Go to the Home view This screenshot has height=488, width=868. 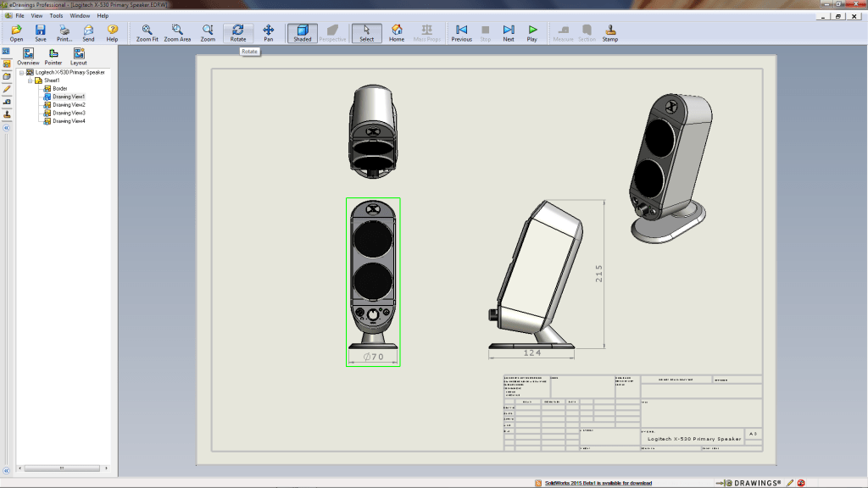[397, 33]
